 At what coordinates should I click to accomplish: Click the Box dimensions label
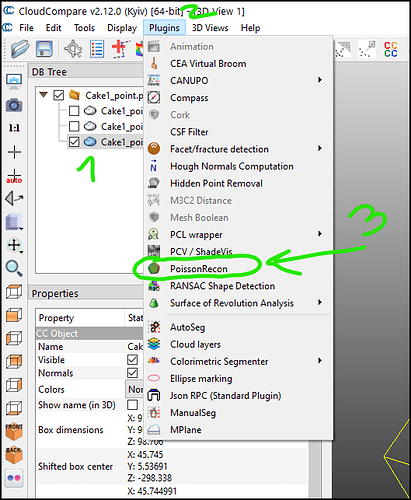click(x=71, y=430)
